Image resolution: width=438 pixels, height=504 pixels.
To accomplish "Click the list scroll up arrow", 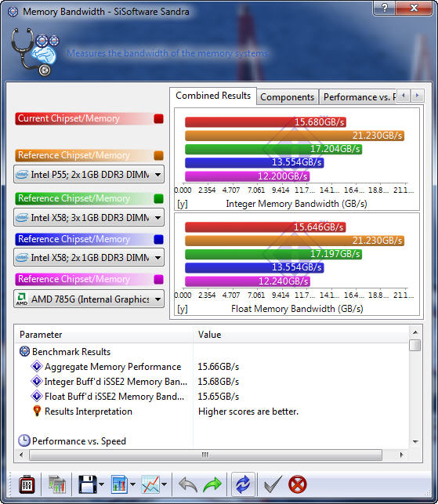I will 414,332.
